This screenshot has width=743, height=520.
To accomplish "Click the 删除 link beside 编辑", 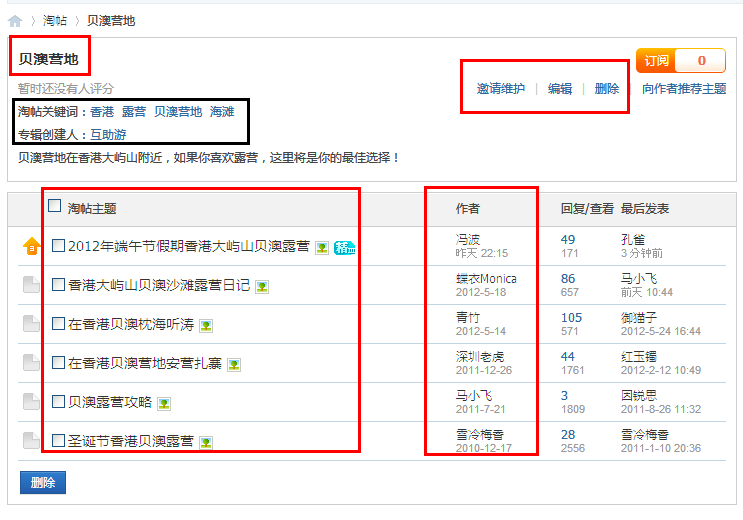I will [x=607, y=89].
